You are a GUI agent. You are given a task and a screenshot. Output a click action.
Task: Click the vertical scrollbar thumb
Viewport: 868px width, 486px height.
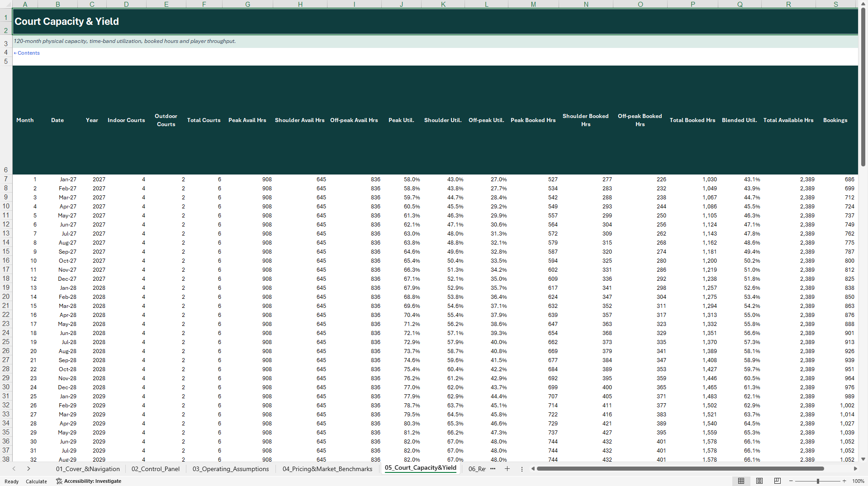click(863, 87)
